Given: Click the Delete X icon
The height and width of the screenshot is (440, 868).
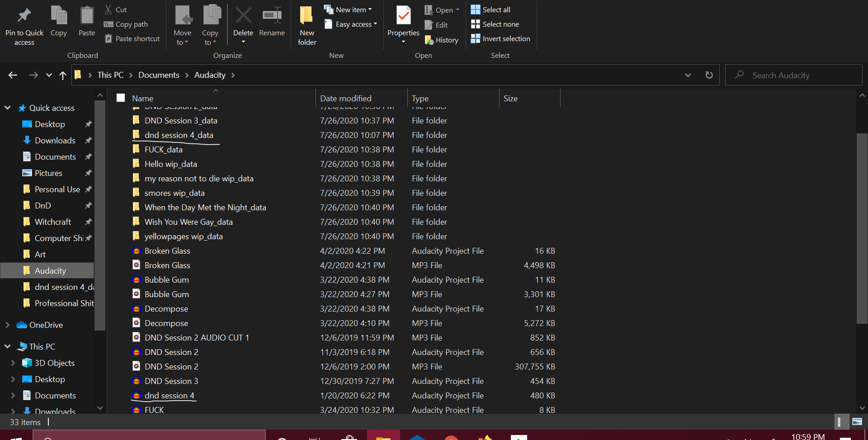Looking at the screenshot, I should [x=243, y=15].
